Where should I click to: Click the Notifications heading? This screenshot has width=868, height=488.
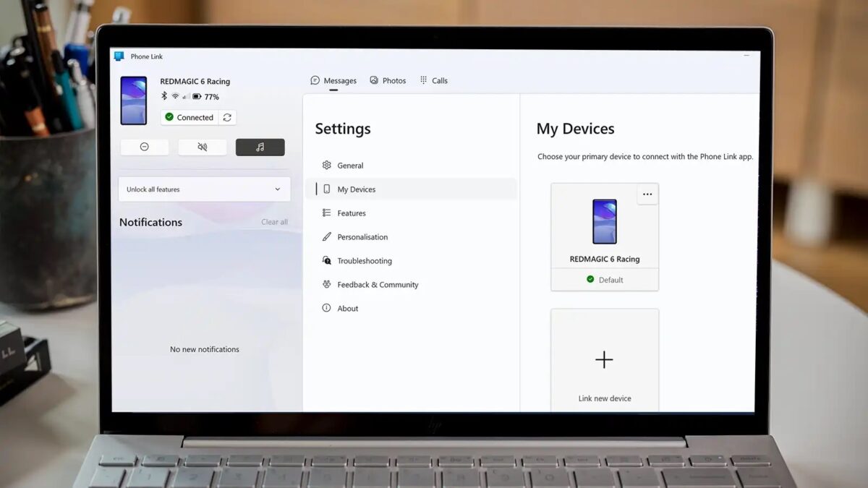[150, 222]
